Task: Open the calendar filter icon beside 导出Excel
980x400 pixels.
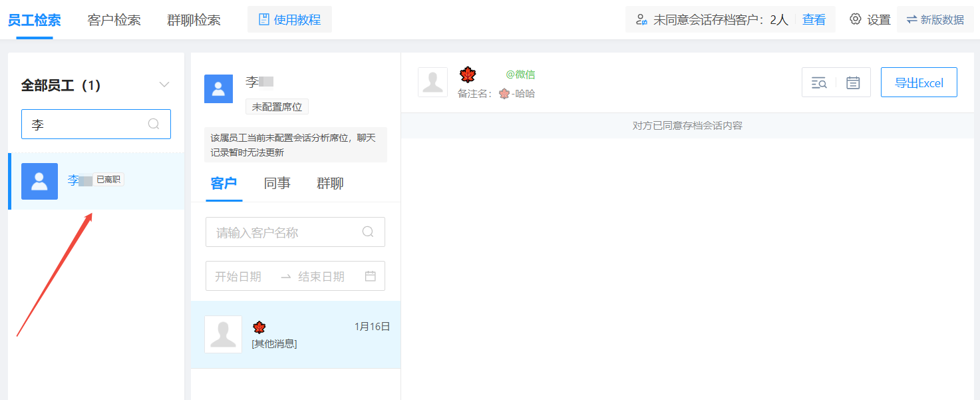Action: click(x=853, y=83)
